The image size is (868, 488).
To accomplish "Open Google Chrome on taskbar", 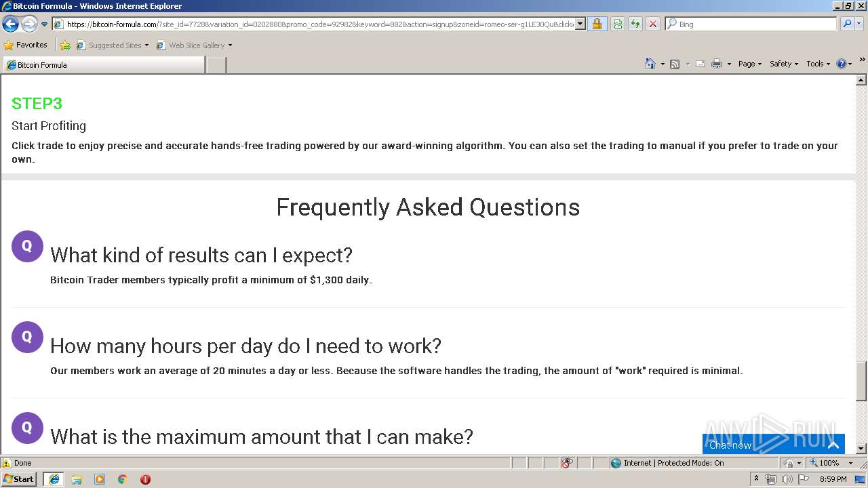I will click(x=123, y=479).
